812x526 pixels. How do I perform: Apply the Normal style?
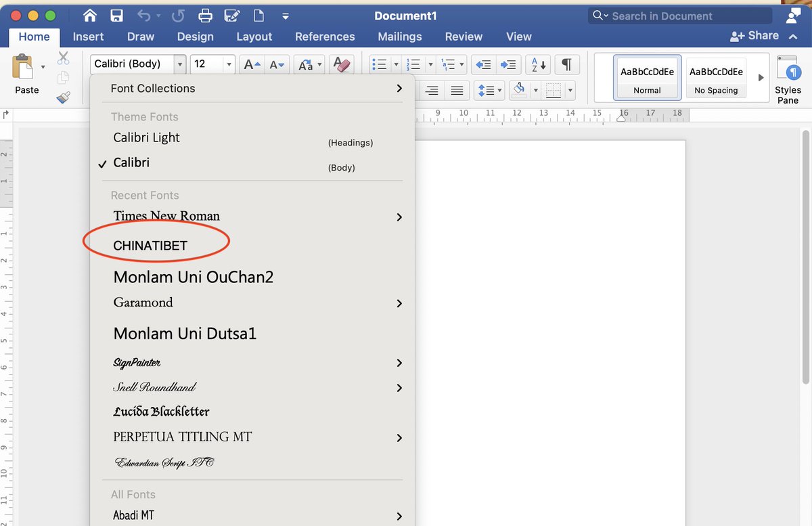pos(648,78)
